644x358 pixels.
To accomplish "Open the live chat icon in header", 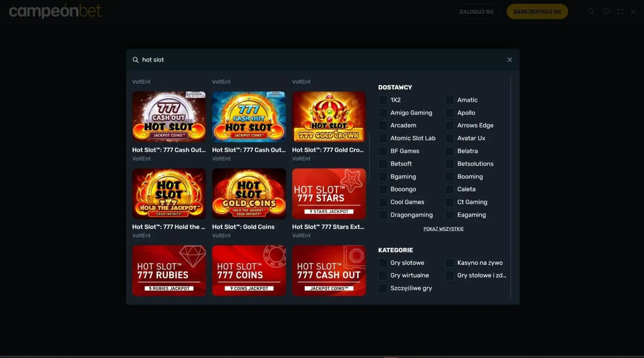I will [606, 12].
